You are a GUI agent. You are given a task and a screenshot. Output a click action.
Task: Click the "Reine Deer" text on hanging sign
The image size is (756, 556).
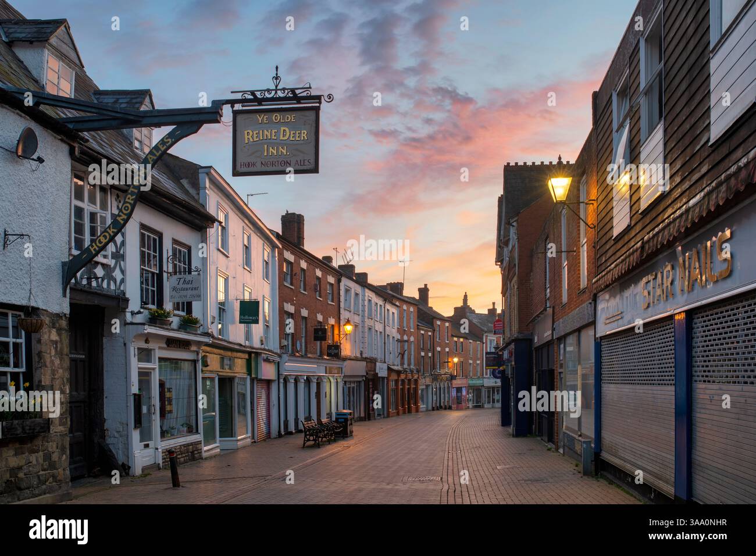[x=276, y=136]
